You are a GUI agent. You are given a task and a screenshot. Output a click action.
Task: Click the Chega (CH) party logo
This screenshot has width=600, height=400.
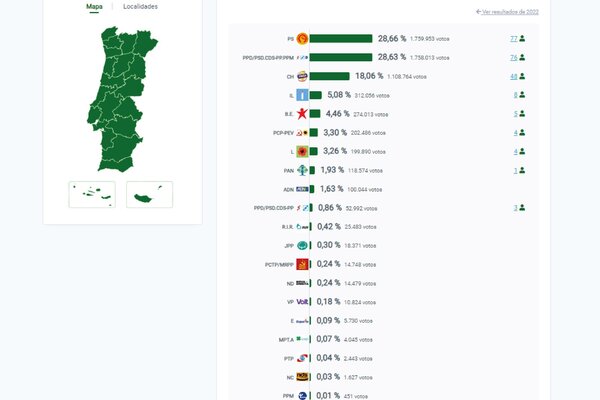coord(302,76)
